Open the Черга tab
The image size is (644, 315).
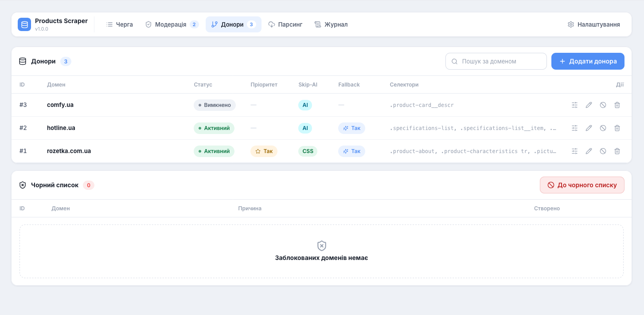pyautogui.click(x=120, y=24)
